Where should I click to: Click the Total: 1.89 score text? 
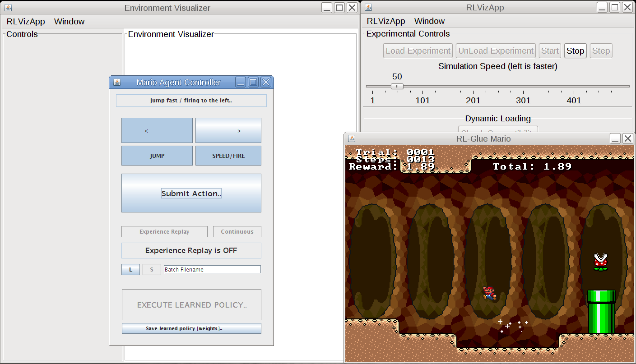(x=532, y=166)
